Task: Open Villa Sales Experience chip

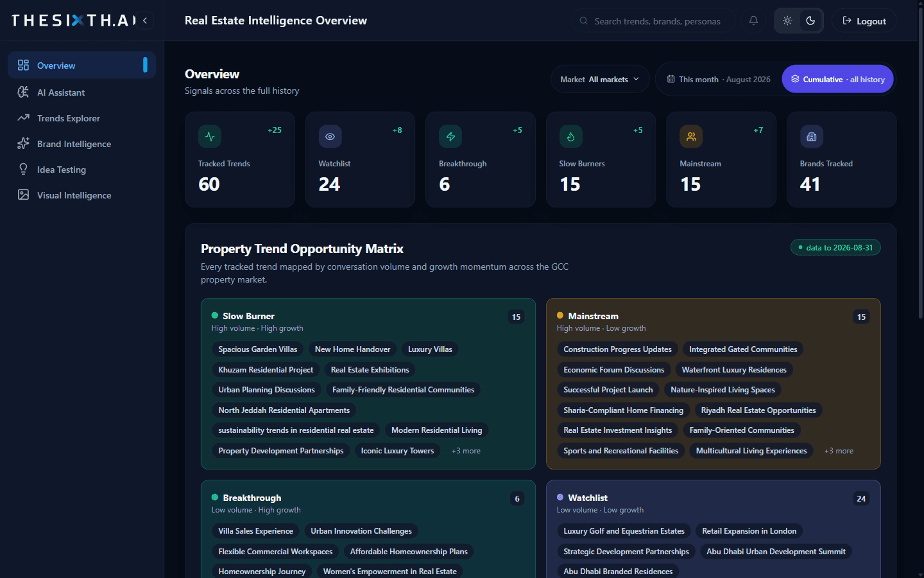Action: tap(255, 531)
